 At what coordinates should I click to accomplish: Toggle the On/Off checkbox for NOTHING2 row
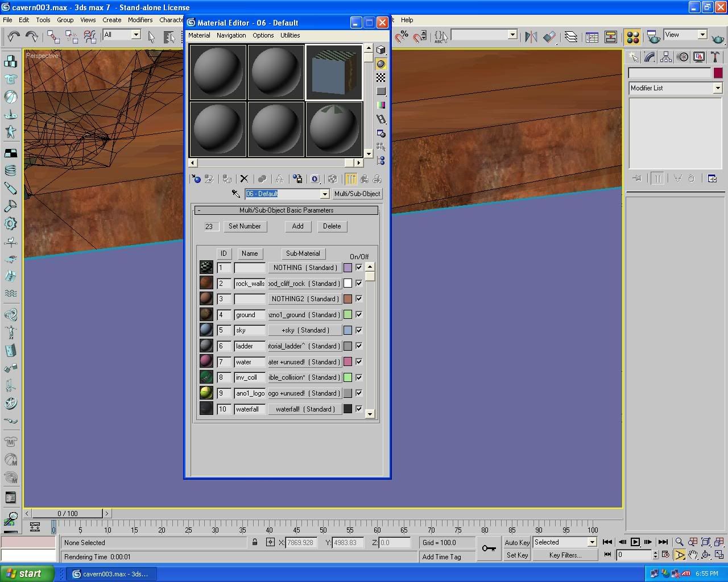pyautogui.click(x=359, y=298)
